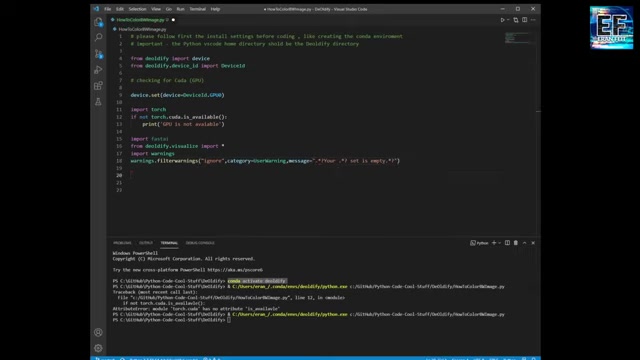Split the terminal panel
This screenshot has height=360, width=640.
pos(507,243)
